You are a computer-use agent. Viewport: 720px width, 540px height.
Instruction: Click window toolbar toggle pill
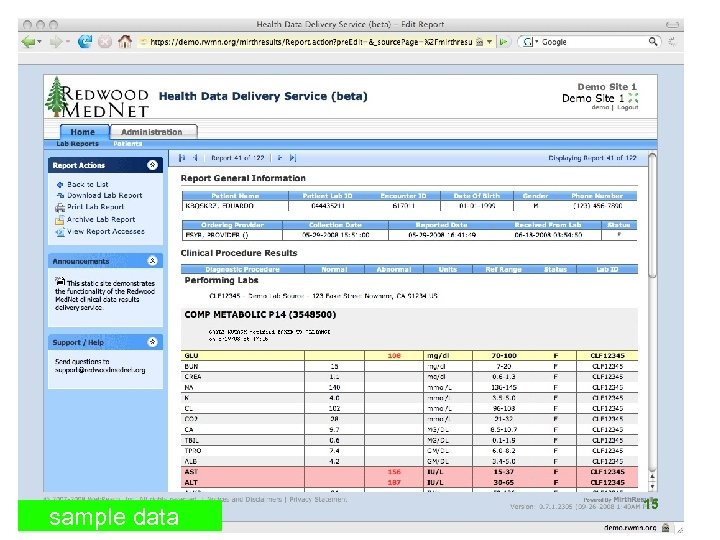pos(672,24)
